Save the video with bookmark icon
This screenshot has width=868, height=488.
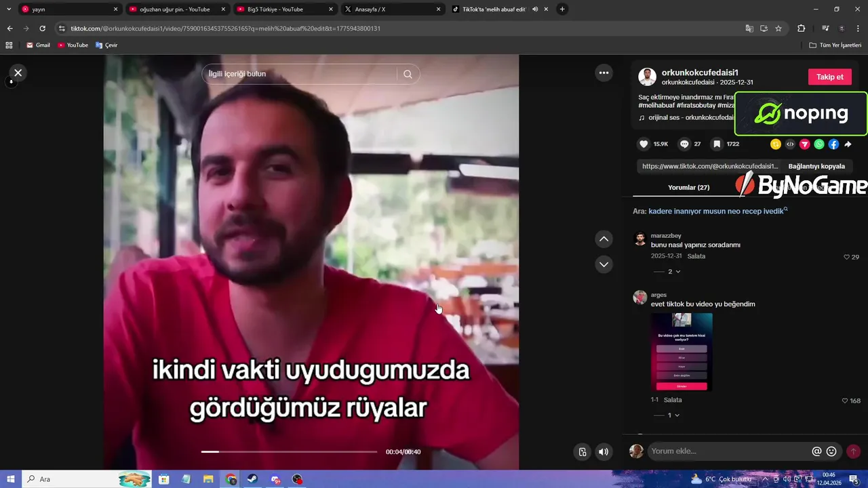coord(716,144)
